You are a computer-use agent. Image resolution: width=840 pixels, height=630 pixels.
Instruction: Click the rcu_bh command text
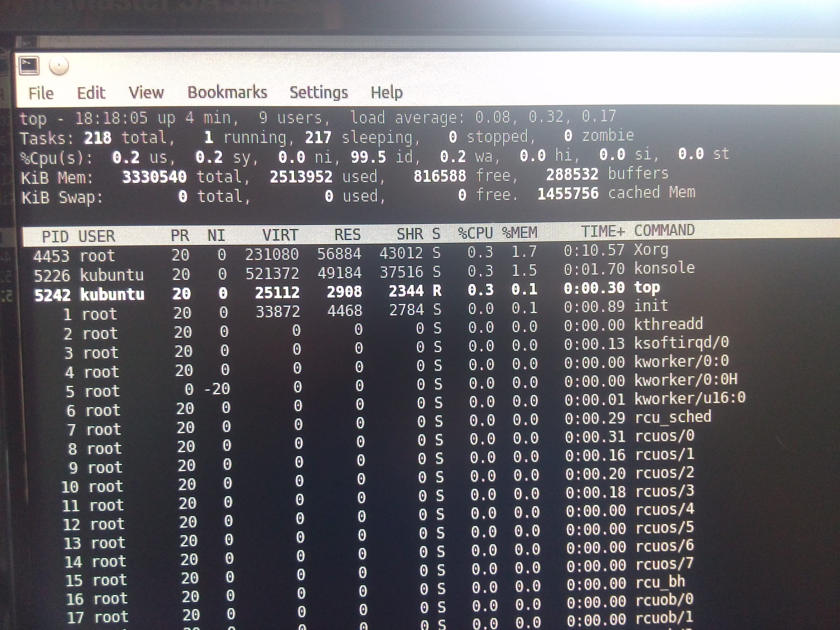(661, 582)
